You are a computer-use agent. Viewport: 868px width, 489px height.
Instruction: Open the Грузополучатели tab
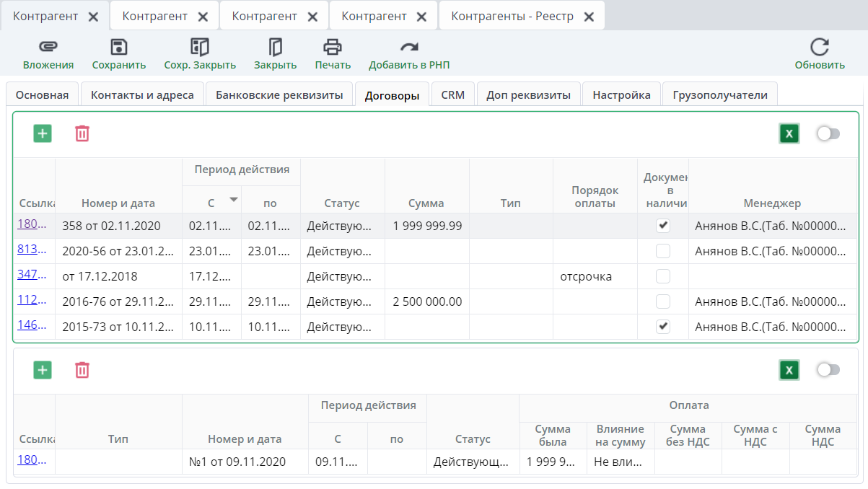point(719,95)
